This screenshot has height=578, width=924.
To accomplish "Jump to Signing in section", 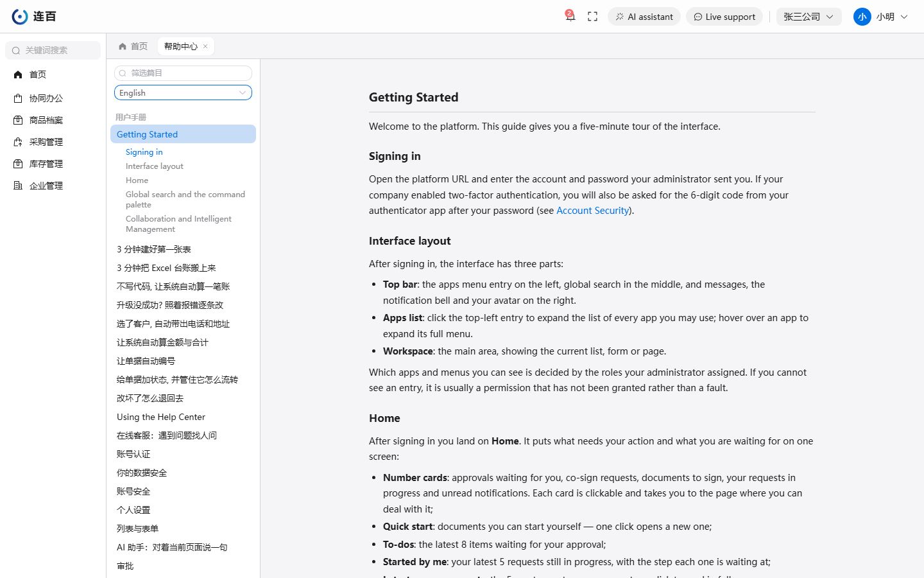I will 144,152.
